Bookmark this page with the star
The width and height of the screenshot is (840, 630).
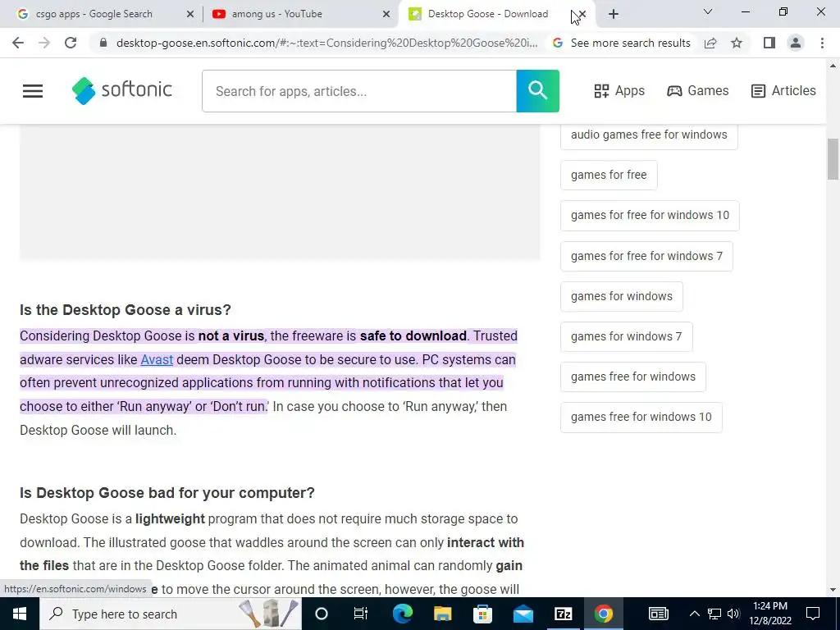[x=737, y=43]
